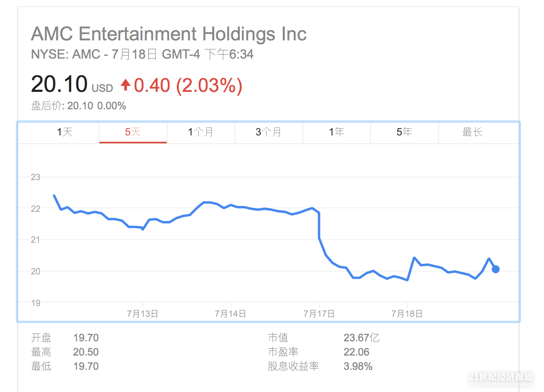Click the 7月13日 date label on the axis

[143, 314]
